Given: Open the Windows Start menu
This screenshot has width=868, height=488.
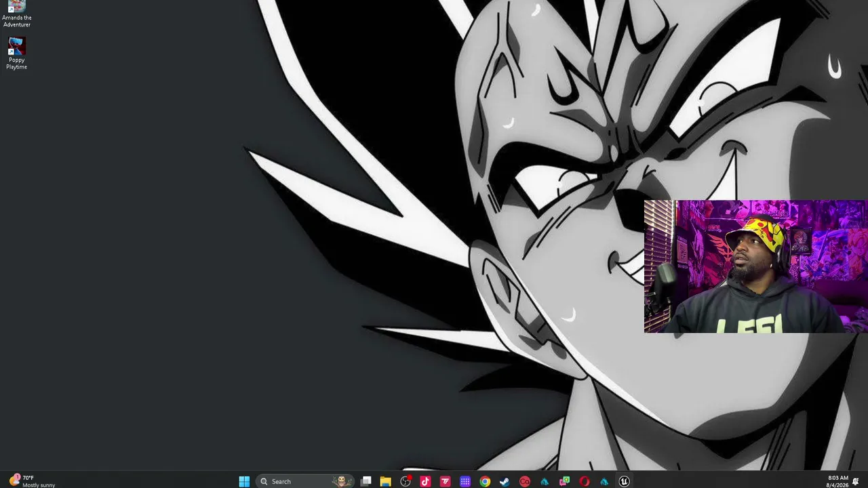Looking at the screenshot, I should click(x=244, y=481).
